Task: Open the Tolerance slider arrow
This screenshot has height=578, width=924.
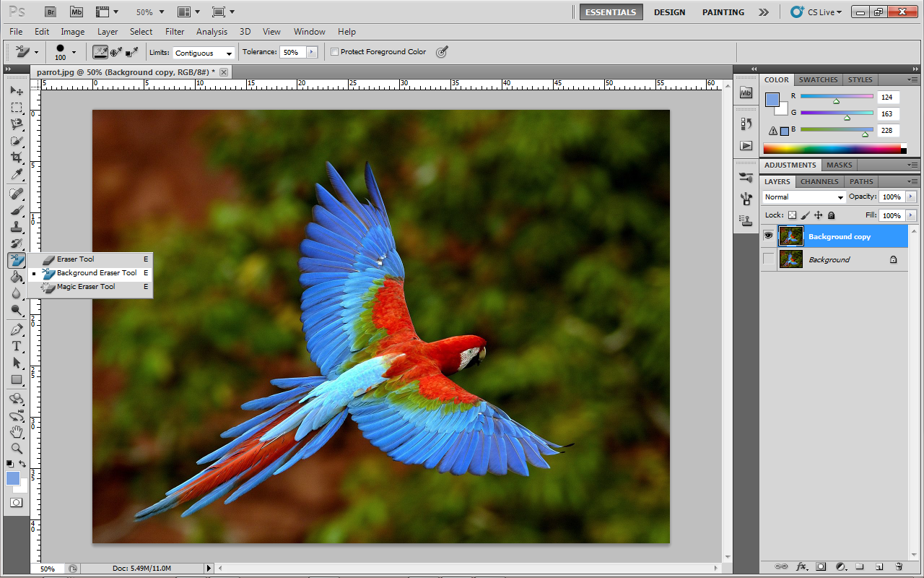Action: coord(312,52)
